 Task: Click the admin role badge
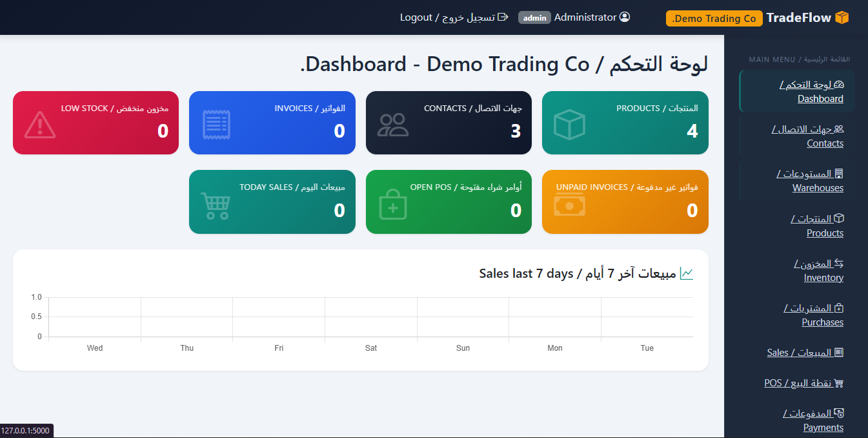pyautogui.click(x=534, y=18)
